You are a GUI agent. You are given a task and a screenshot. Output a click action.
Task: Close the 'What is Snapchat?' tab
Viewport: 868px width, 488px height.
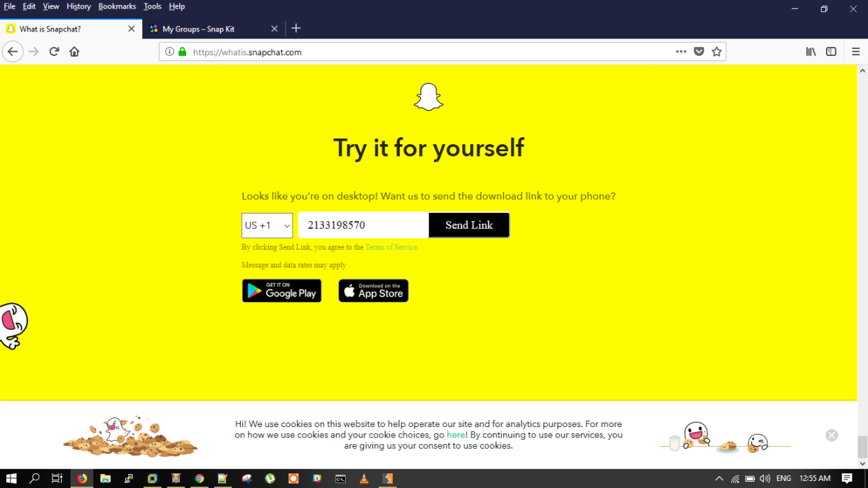132,29
